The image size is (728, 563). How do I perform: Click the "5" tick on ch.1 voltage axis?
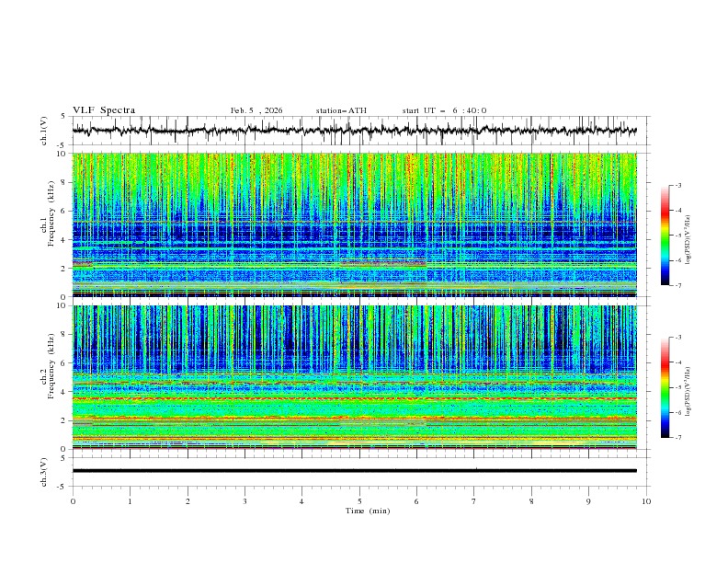pos(64,116)
